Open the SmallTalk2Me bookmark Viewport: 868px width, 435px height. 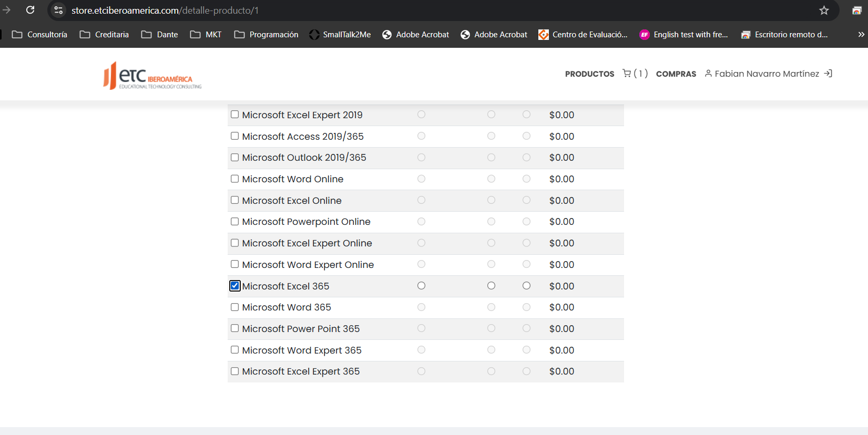point(340,35)
